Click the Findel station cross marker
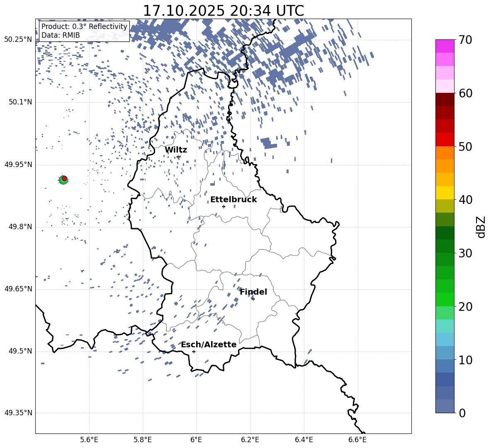Image resolution: width=491 pixels, height=448 pixels. pos(253,299)
